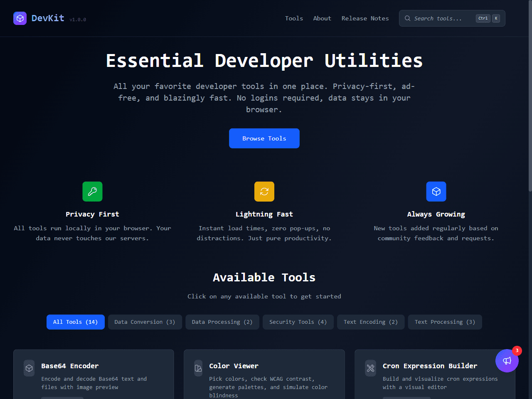Click the yellow Lightning Fast refresh icon

pos(264,192)
